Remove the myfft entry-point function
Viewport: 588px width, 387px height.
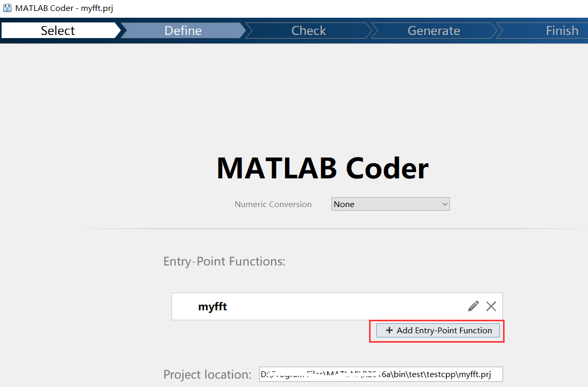[x=491, y=306]
